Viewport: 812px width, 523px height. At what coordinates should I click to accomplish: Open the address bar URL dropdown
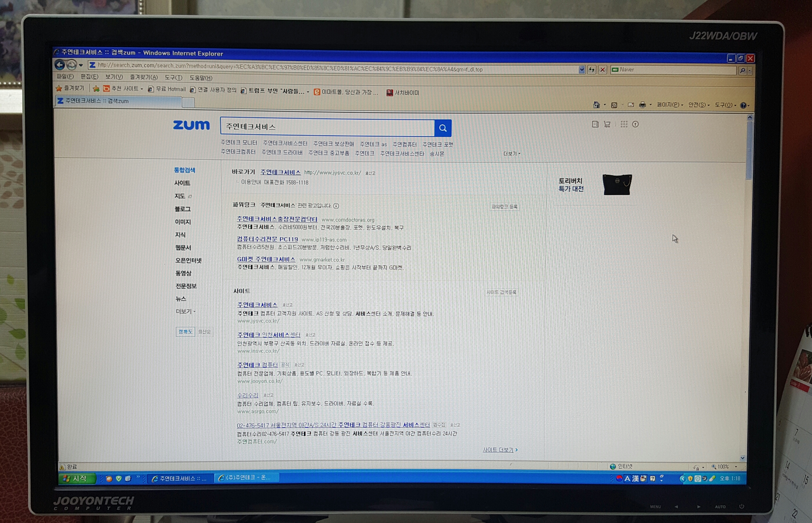pos(582,70)
